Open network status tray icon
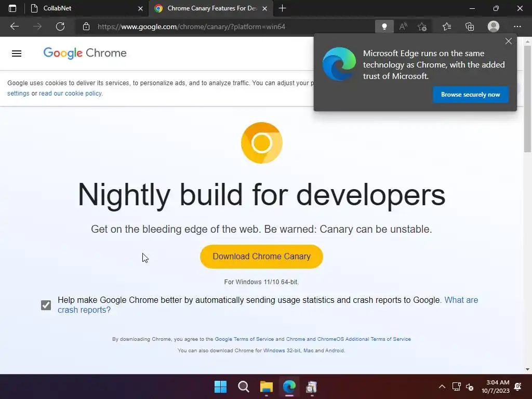 coord(456,387)
